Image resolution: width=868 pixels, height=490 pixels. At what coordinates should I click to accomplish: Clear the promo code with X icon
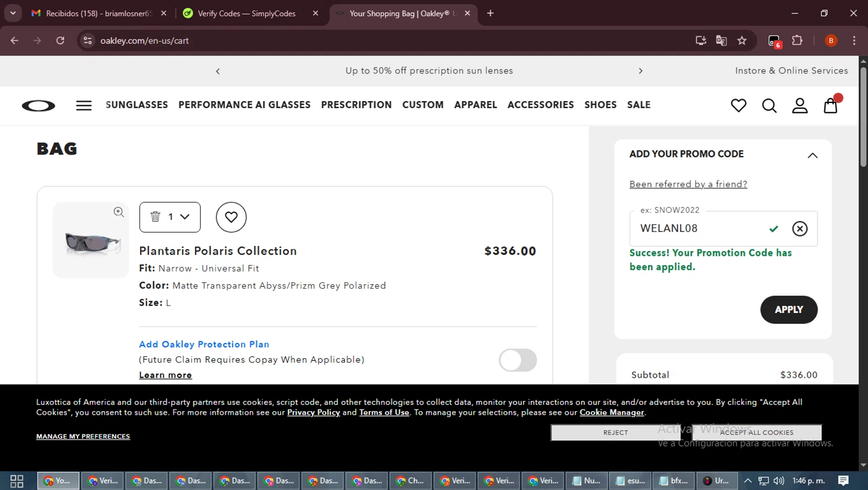(x=800, y=229)
